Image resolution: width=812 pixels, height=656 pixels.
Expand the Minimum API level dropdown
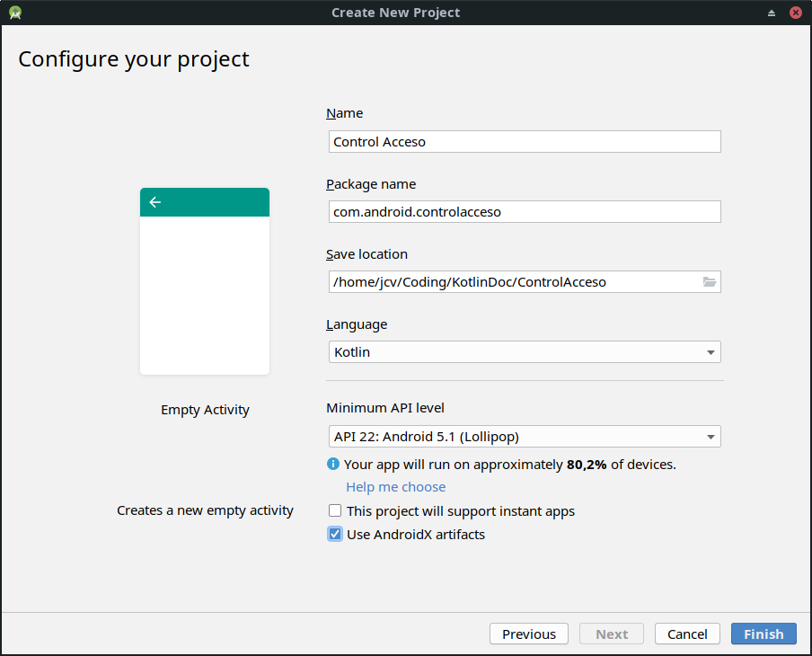tap(525, 437)
